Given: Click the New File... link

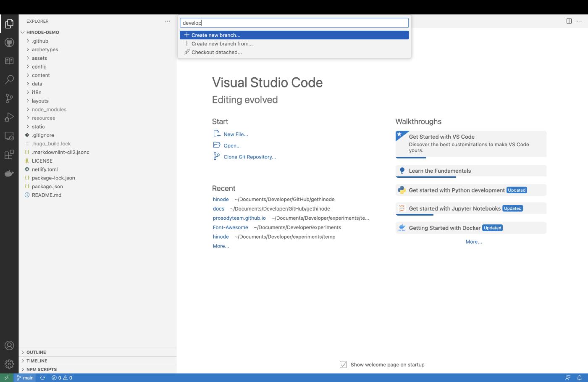Looking at the screenshot, I should (236, 134).
